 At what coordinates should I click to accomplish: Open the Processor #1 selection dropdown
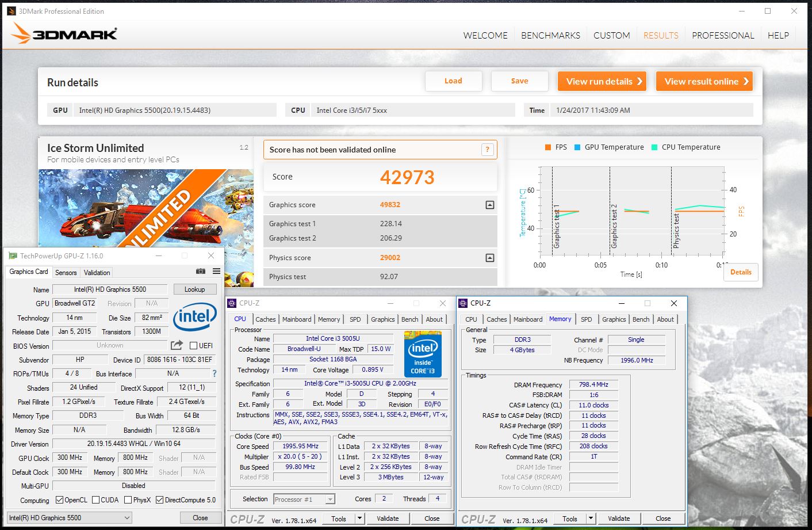(304, 499)
